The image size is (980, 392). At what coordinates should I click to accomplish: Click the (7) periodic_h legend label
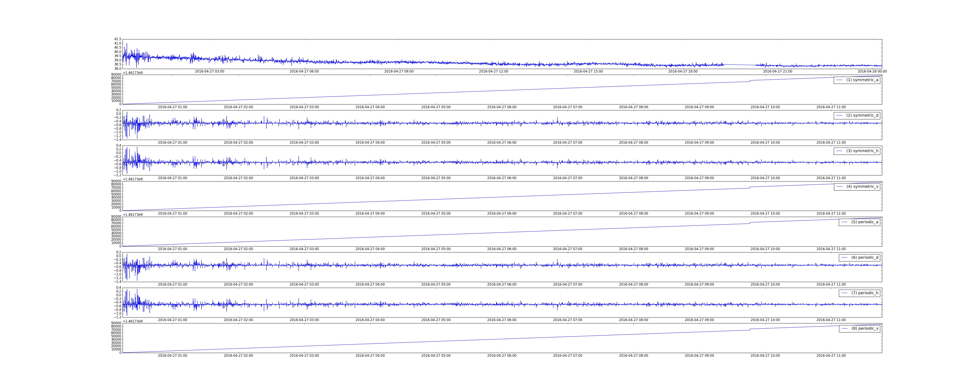pyautogui.click(x=865, y=293)
